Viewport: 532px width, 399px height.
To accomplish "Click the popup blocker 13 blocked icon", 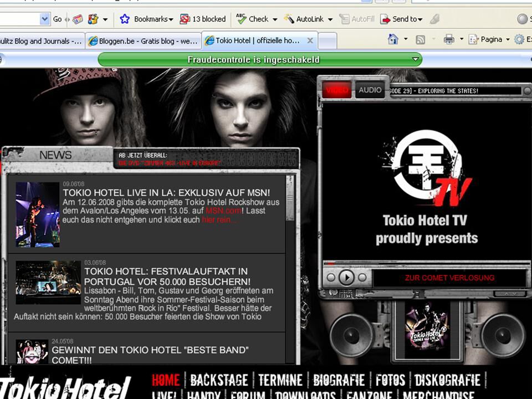I will coord(185,19).
